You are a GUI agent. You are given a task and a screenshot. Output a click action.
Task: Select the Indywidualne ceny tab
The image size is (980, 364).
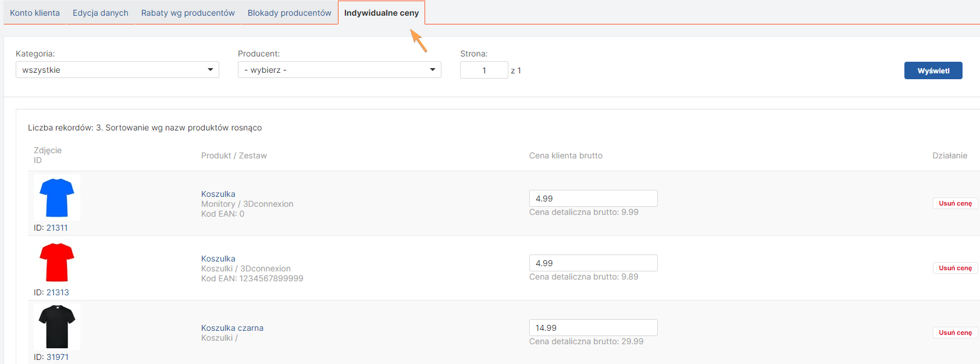(x=382, y=13)
